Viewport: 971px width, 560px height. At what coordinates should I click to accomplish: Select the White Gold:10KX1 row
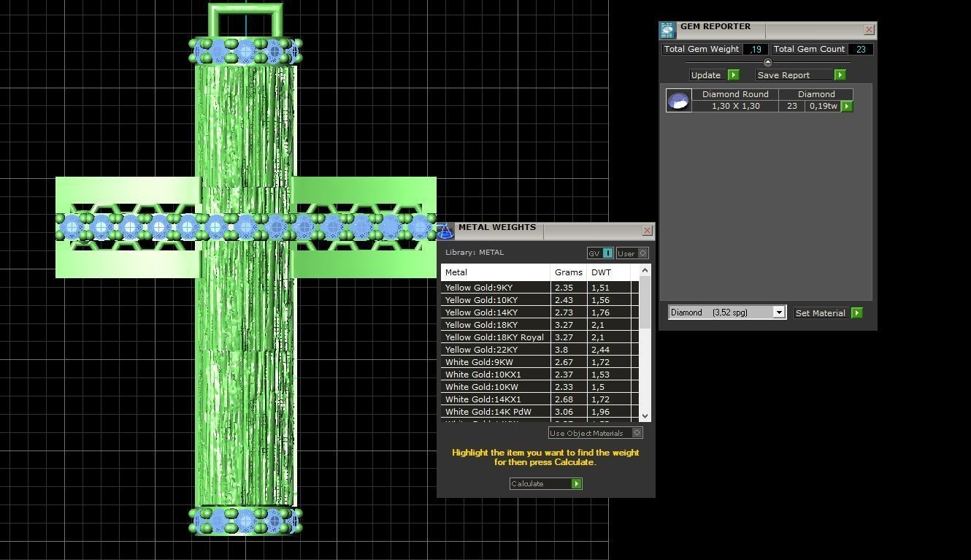540,375
